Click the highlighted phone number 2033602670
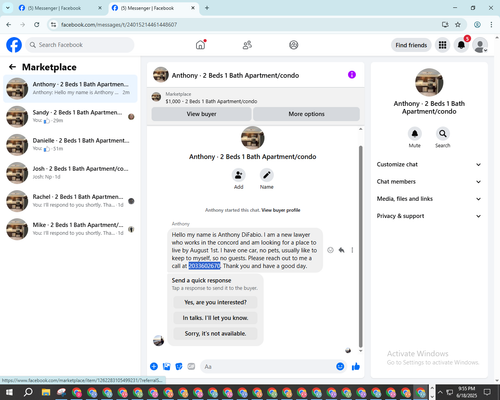Screen dimensions: 500x400 tap(204, 266)
